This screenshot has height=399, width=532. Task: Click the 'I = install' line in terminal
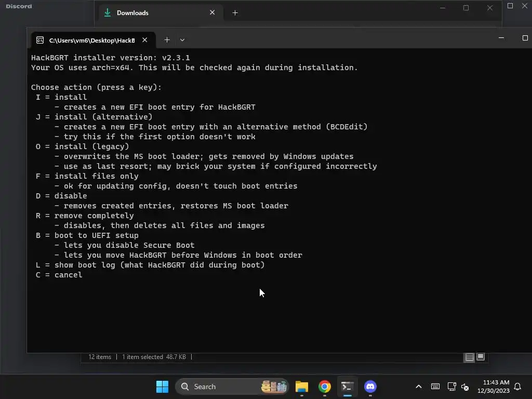[61, 97]
